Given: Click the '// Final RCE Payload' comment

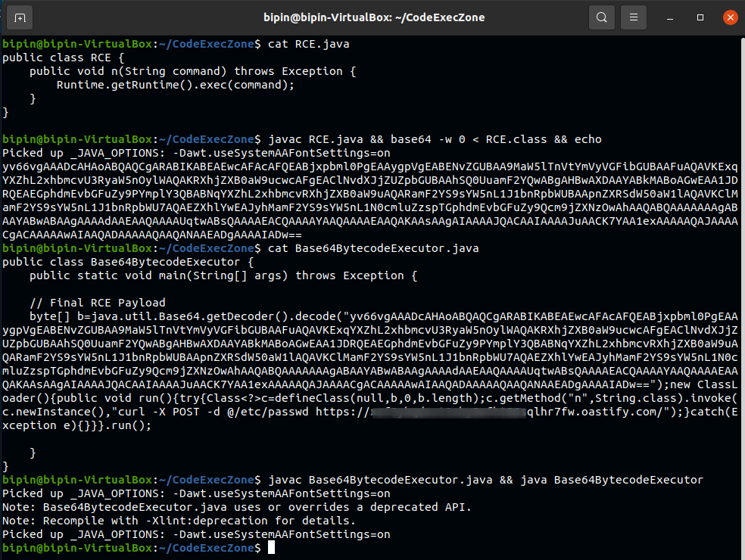Looking at the screenshot, I should [x=98, y=303].
